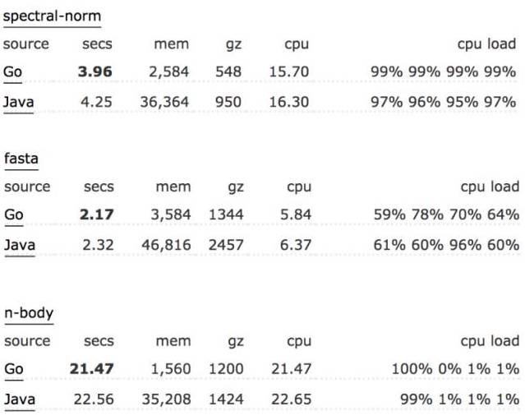
Task: Select the bold 3.96 secs value
Action: (x=95, y=72)
